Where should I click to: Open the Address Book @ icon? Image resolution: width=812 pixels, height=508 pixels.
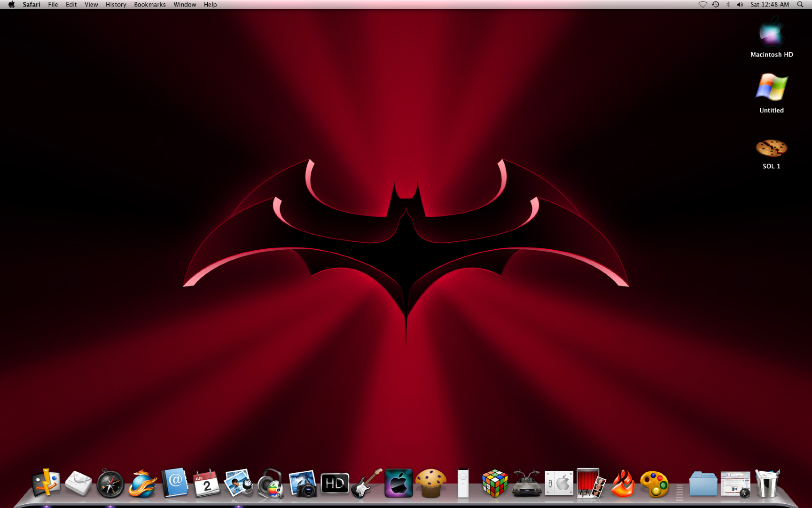tap(175, 483)
